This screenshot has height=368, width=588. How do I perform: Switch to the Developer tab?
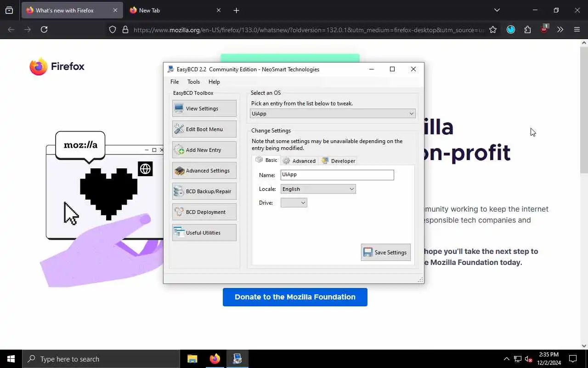339,161
